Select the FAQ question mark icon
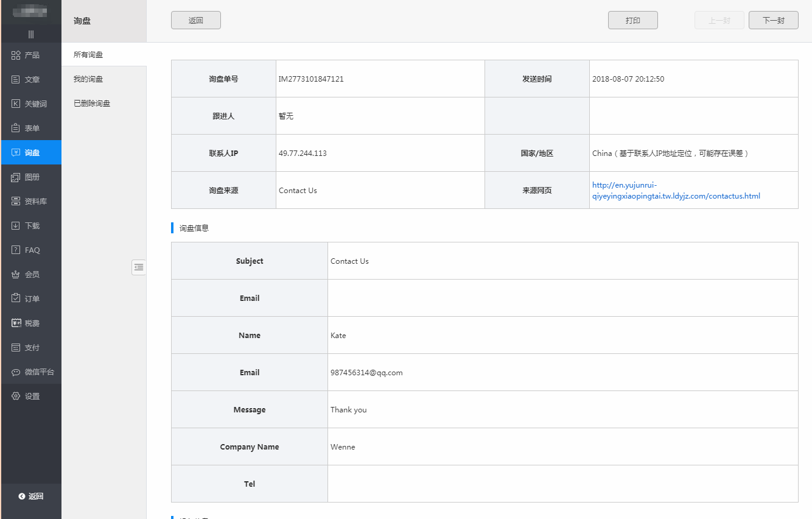The image size is (812, 519). click(16, 250)
